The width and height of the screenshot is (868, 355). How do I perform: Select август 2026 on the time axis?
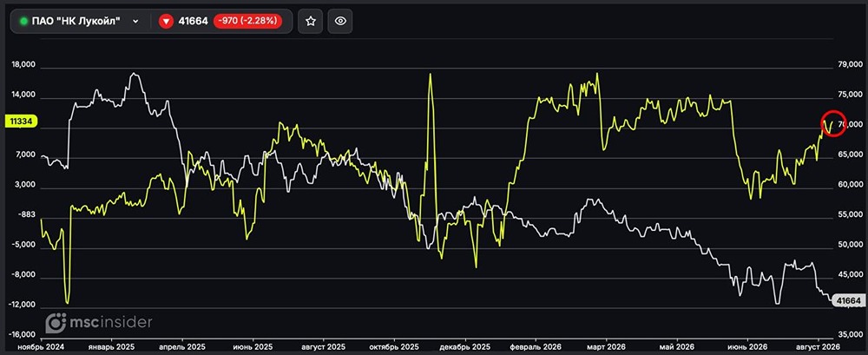[819, 346]
